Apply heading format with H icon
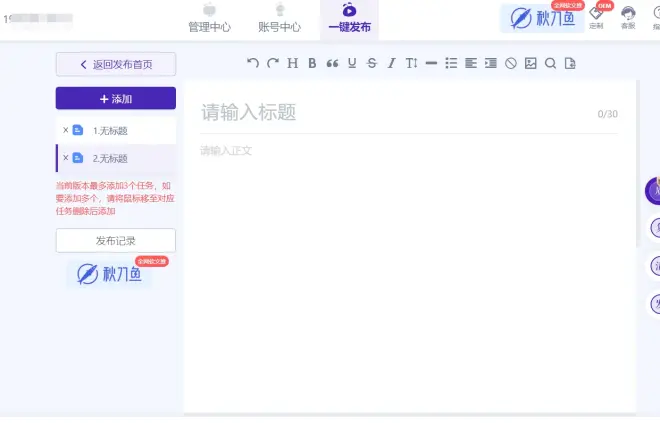 coord(292,63)
